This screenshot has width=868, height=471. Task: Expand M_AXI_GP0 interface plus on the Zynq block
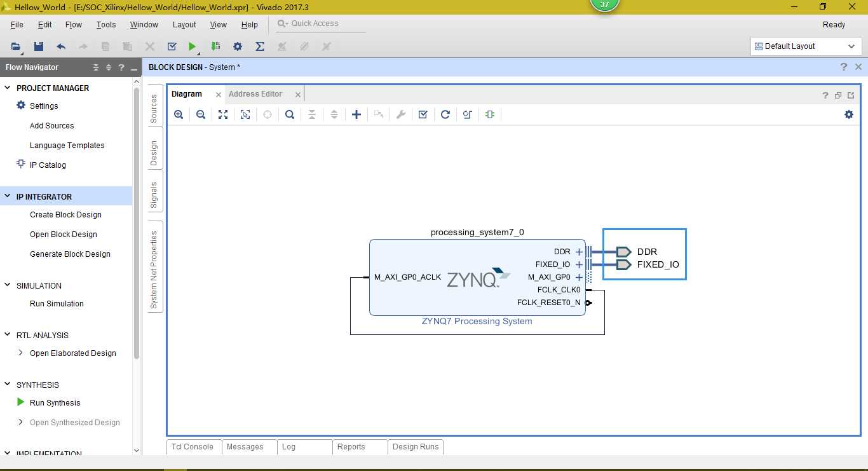pos(579,277)
